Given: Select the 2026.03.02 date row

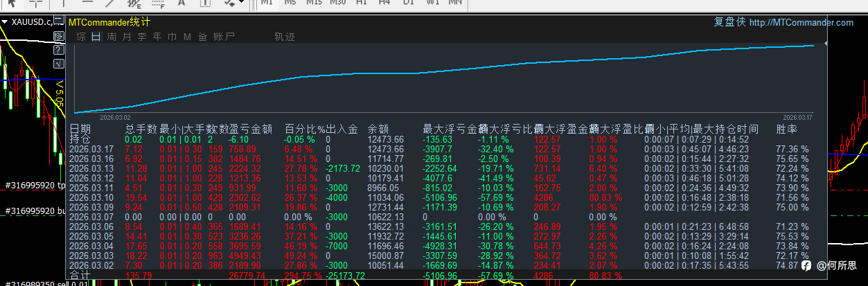Looking at the screenshot, I should coord(92,265).
